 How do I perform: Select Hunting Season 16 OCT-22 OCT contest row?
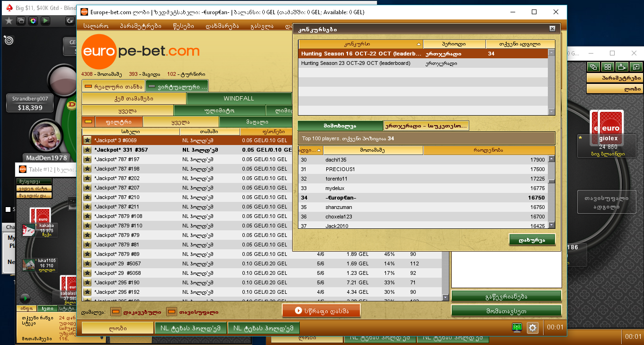point(423,54)
